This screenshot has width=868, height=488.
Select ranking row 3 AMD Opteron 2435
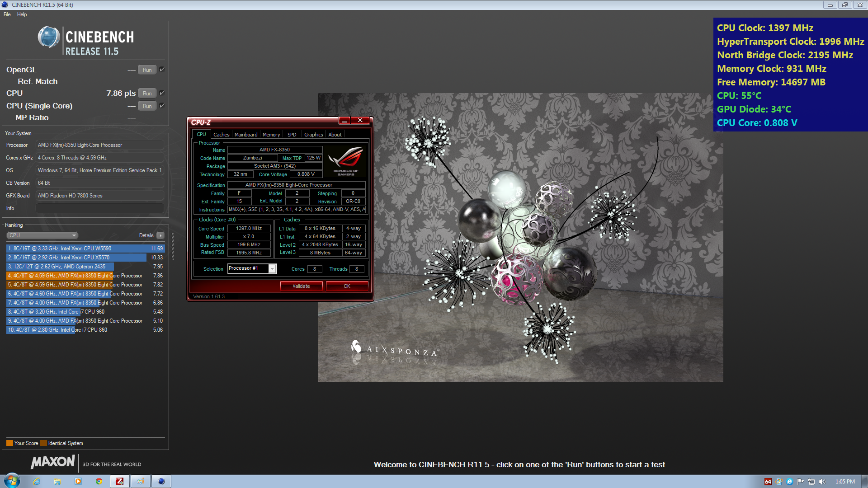pos(85,267)
